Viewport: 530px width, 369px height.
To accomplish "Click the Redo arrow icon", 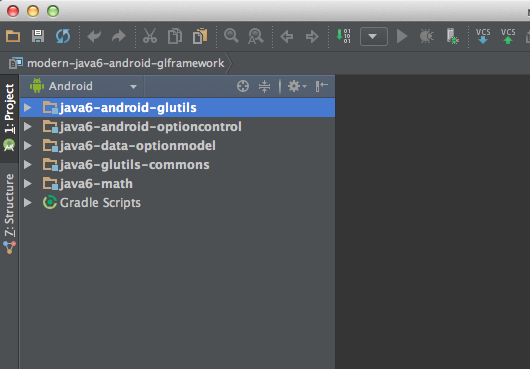I will coord(119,36).
